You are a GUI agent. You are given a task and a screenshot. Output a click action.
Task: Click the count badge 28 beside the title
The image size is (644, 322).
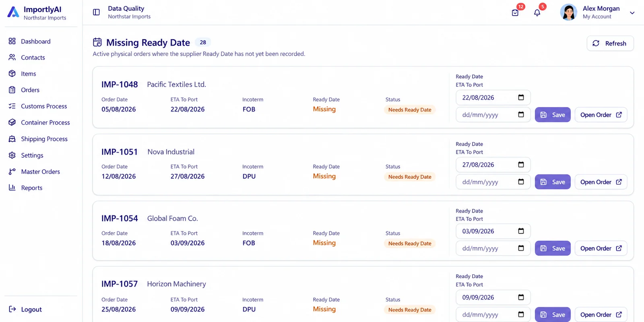click(x=203, y=42)
